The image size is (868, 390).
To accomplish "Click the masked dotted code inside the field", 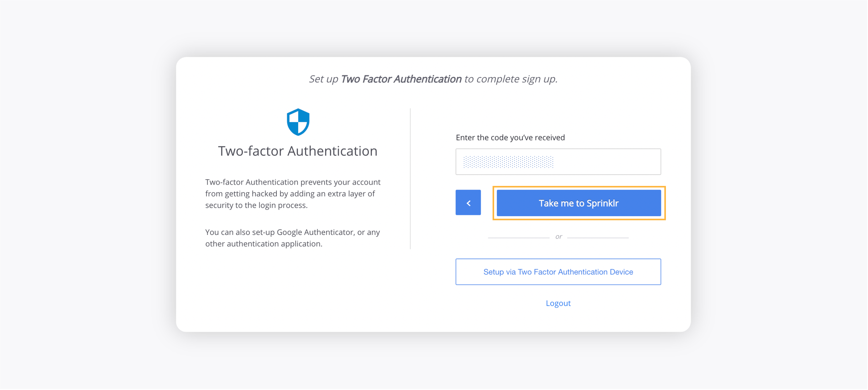I will 508,162.
